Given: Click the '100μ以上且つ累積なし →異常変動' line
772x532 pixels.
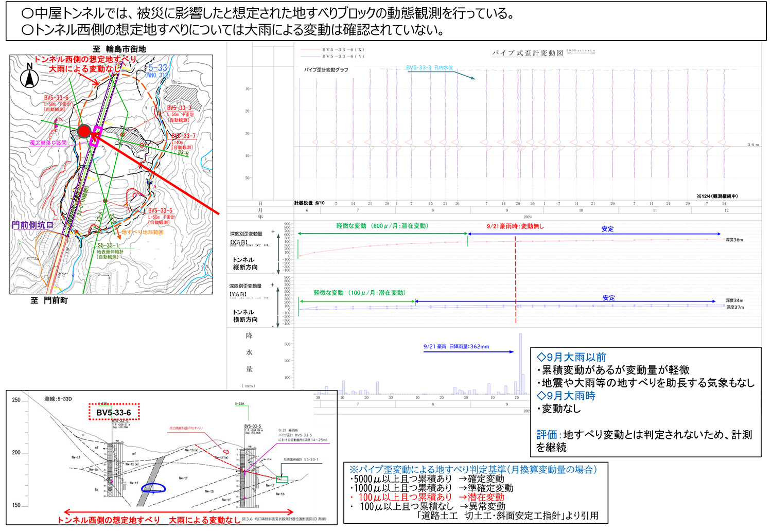Looking at the screenshot, I should pyautogui.click(x=427, y=506).
